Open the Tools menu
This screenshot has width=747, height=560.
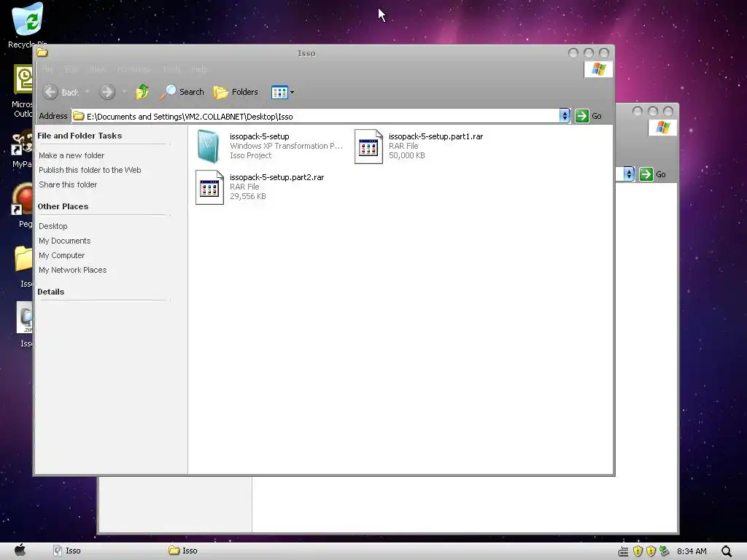pos(171,69)
